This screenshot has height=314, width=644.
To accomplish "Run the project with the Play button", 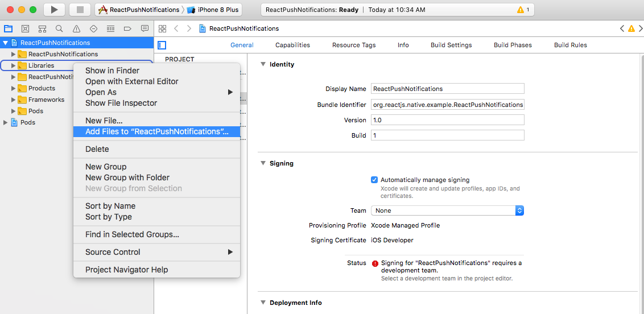I will [x=54, y=10].
